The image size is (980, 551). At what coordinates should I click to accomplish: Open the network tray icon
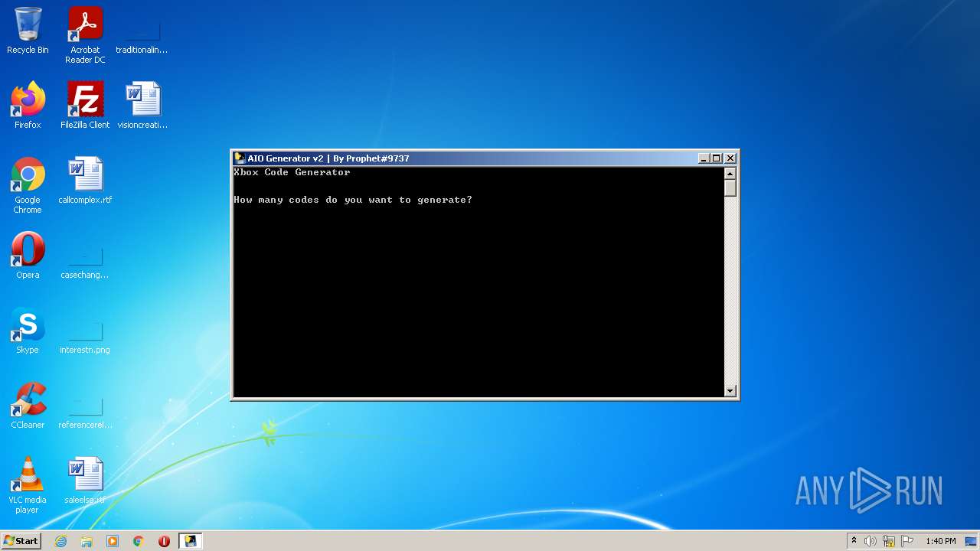pyautogui.click(x=889, y=541)
